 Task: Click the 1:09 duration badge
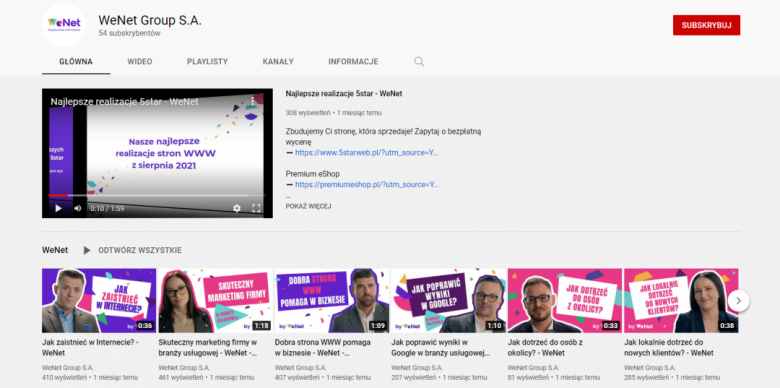[x=378, y=326]
